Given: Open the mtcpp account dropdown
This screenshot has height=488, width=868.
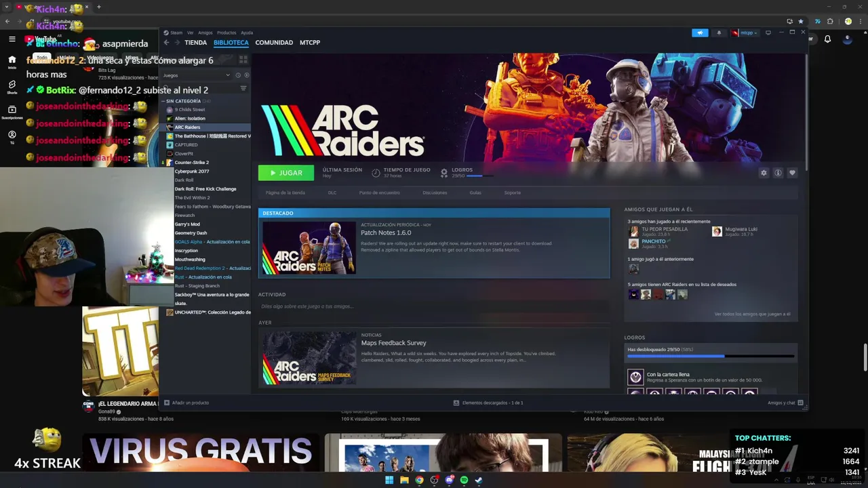Looking at the screenshot, I should coord(744,33).
